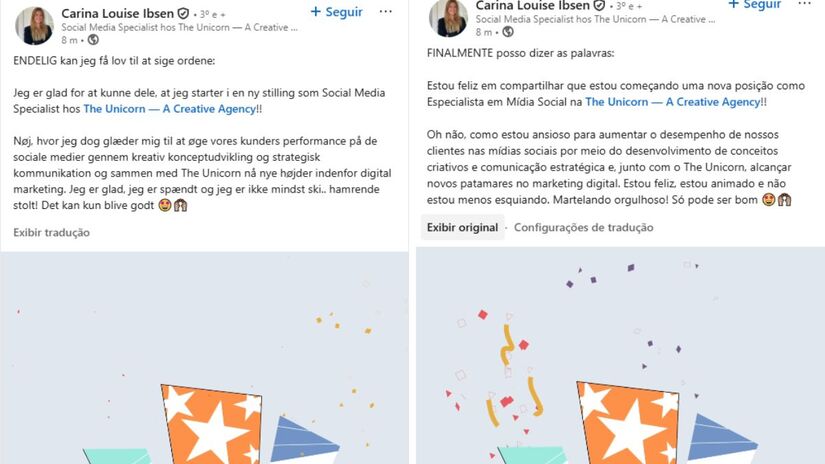
Task: Open three-dot options menu on right post
Action: click(804, 4)
